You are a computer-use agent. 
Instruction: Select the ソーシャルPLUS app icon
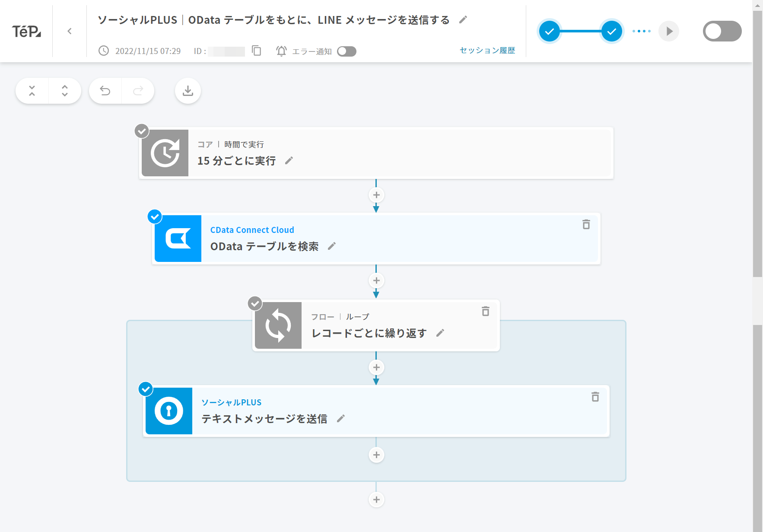(x=169, y=411)
